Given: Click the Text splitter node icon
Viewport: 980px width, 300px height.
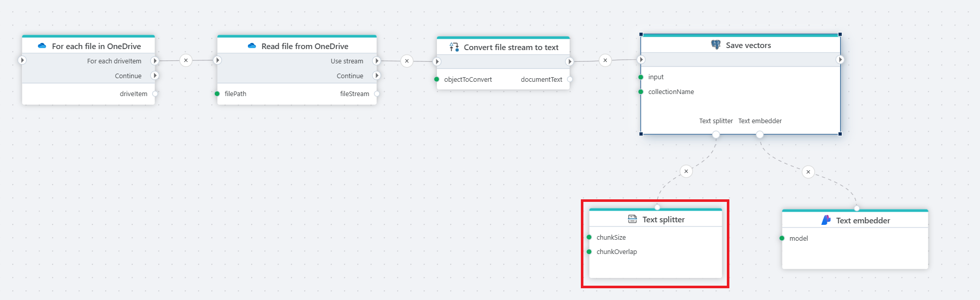Looking at the screenshot, I should [632, 219].
